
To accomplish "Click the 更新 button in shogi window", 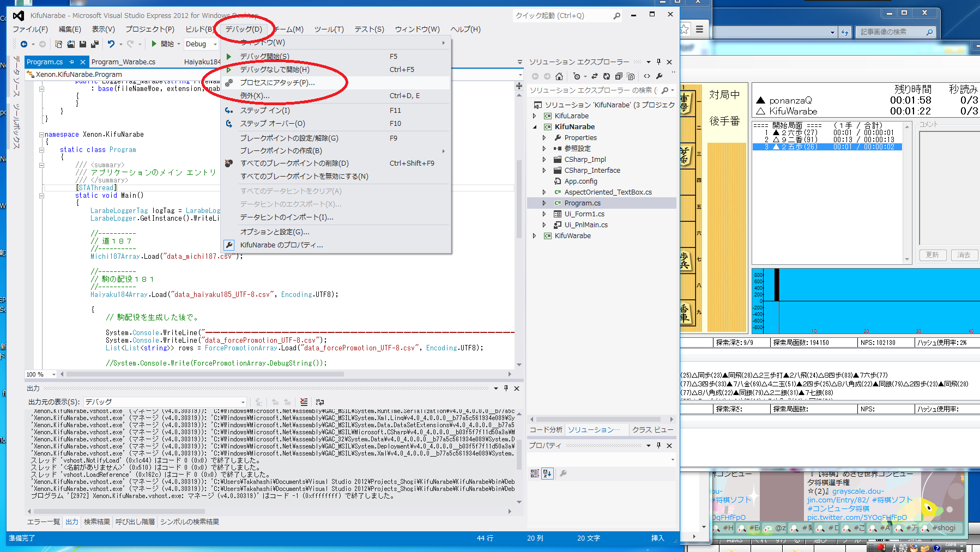I will point(932,255).
